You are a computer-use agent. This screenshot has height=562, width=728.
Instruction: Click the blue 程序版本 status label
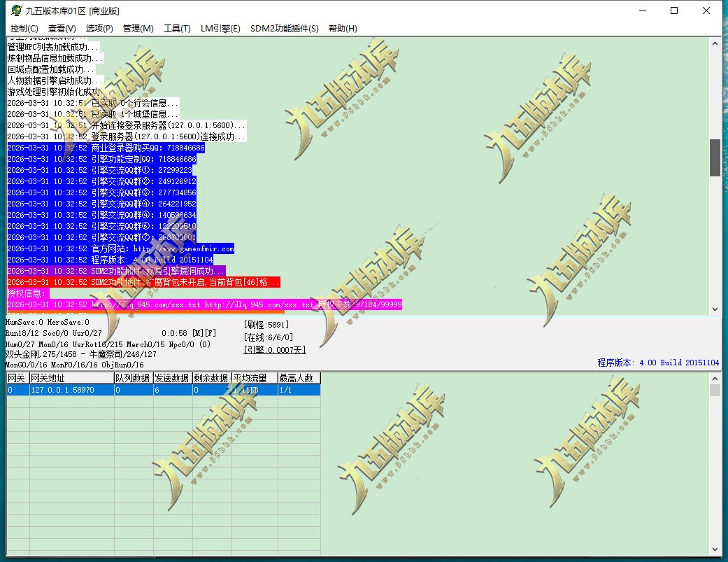(x=658, y=363)
